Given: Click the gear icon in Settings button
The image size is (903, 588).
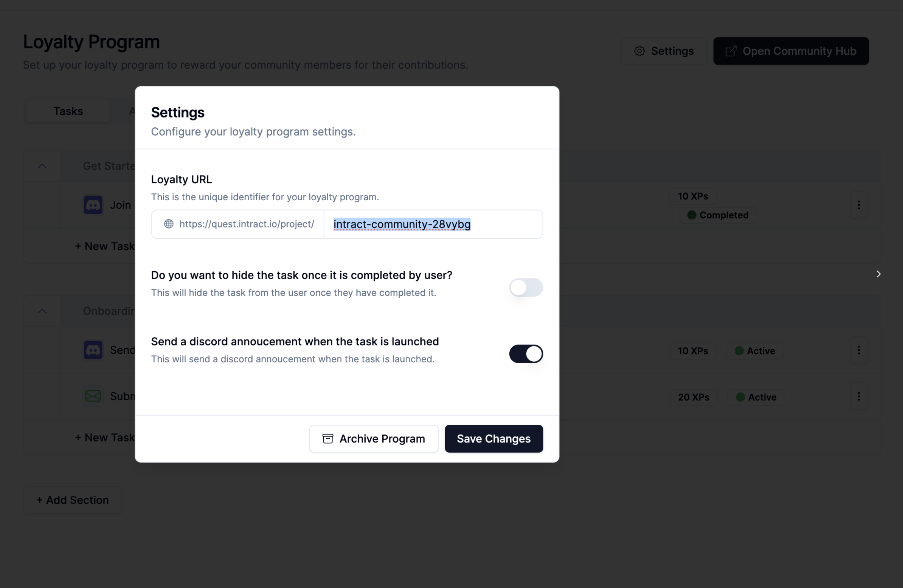Looking at the screenshot, I should pyautogui.click(x=639, y=51).
